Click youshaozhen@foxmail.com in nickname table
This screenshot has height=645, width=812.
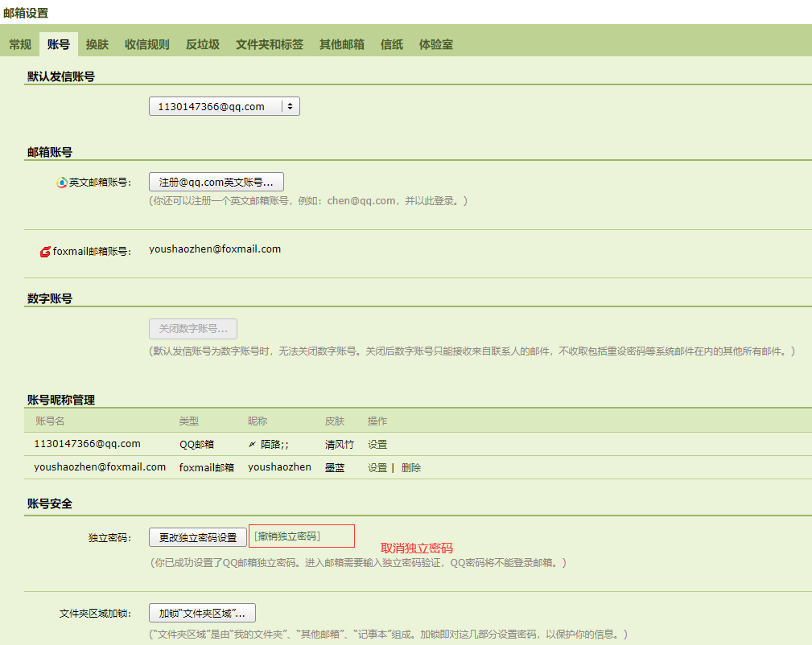click(x=100, y=467)
